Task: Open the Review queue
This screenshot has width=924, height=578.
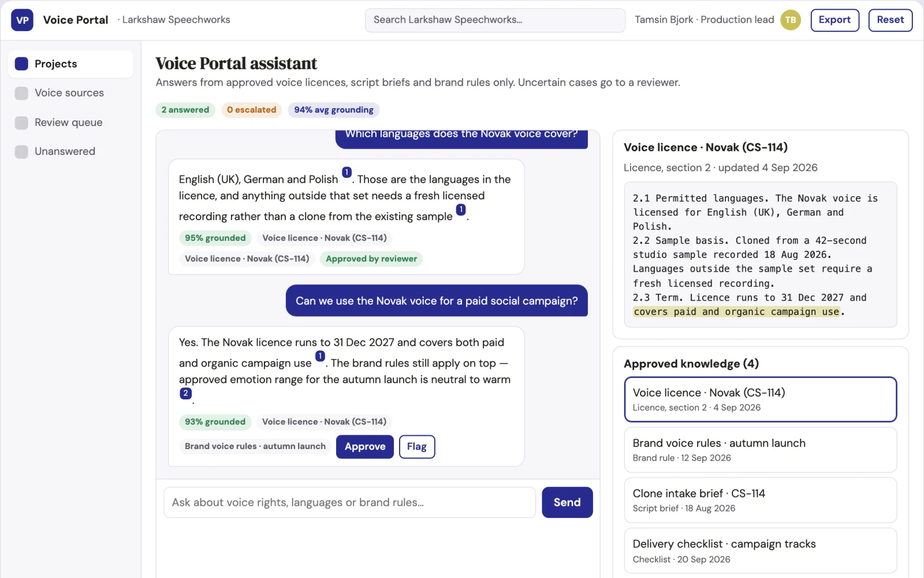Action: [70, 123]
